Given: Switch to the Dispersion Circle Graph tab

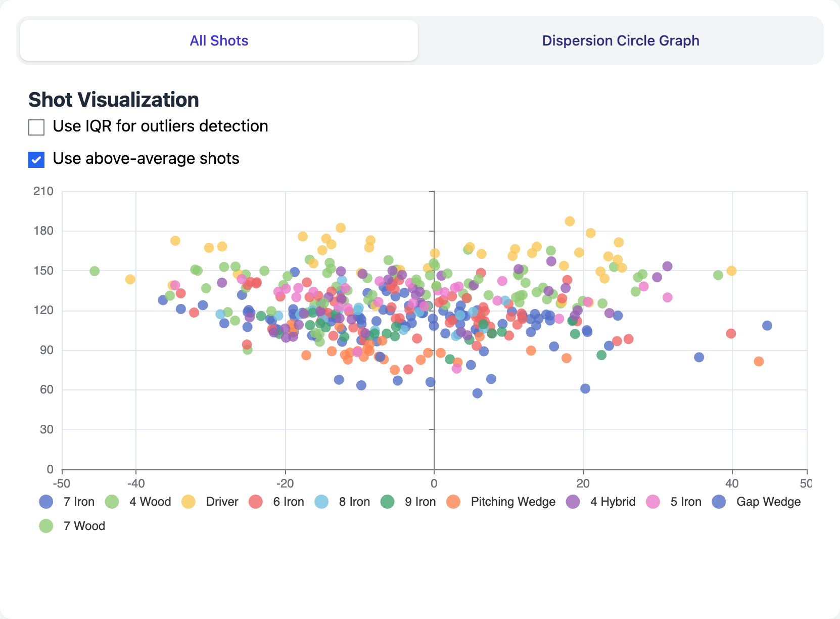Looking at the screenshot, I should [621, 40].
